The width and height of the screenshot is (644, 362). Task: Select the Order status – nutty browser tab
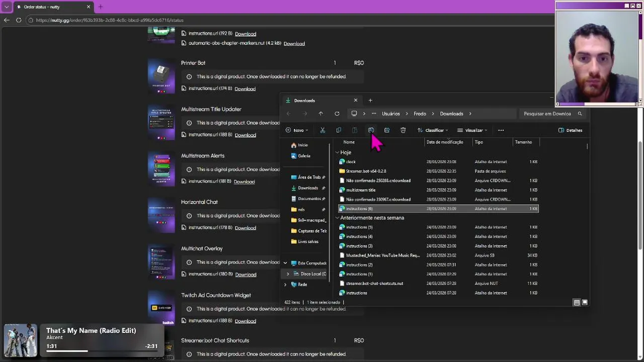pyautogui.click(x=54, y=7)
